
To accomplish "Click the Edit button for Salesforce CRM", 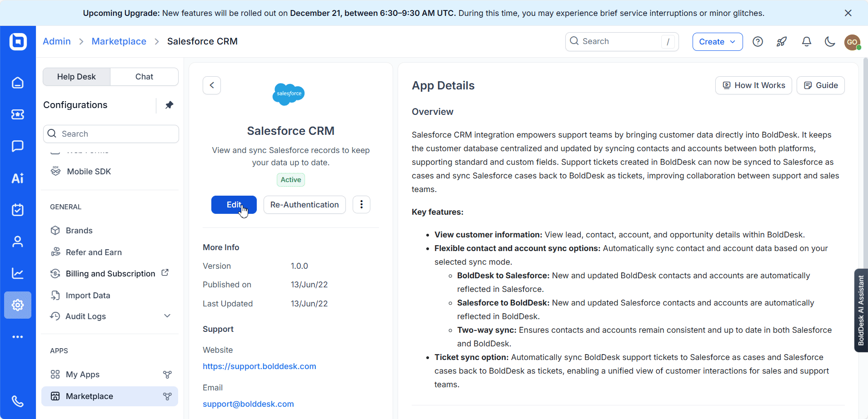I will [x=234, y=204].
